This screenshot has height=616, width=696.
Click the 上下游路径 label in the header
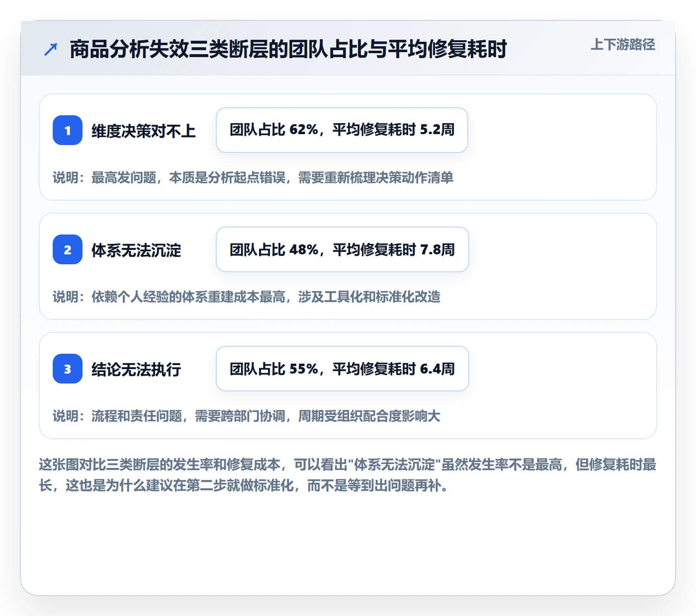pyautogui.click(x=622, y=45)
